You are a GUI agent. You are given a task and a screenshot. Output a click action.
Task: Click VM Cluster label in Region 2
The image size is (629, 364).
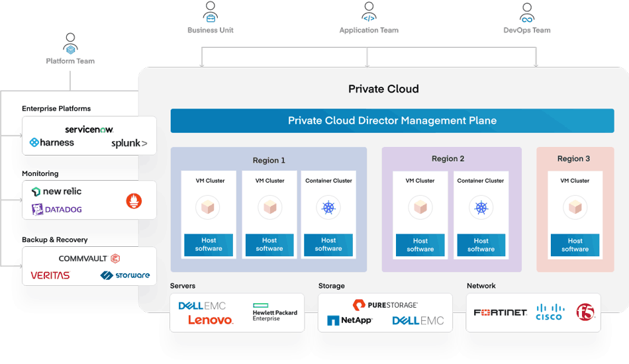(x=420, y=181)
